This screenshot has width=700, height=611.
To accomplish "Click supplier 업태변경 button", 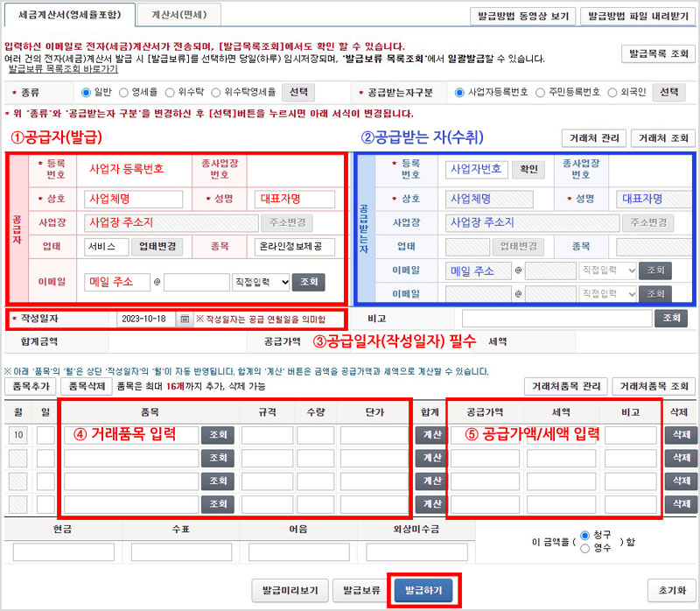I will [x=157, y=247].
